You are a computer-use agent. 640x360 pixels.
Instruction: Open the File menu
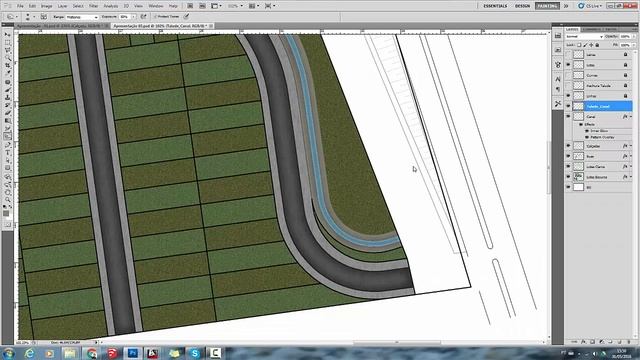[20, 6]
